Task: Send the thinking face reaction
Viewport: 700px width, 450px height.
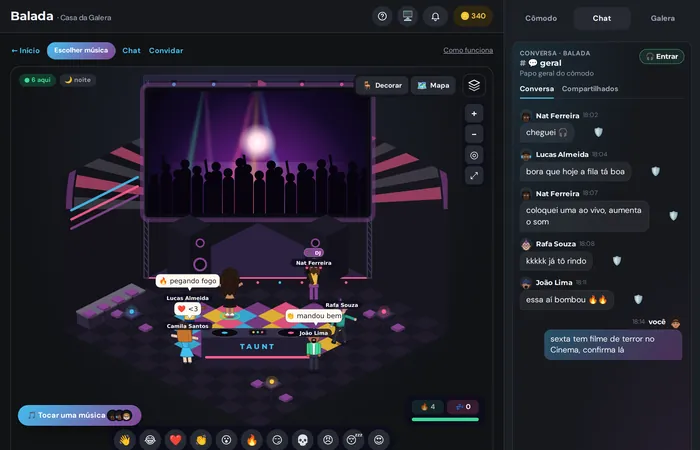Action: 277,440
